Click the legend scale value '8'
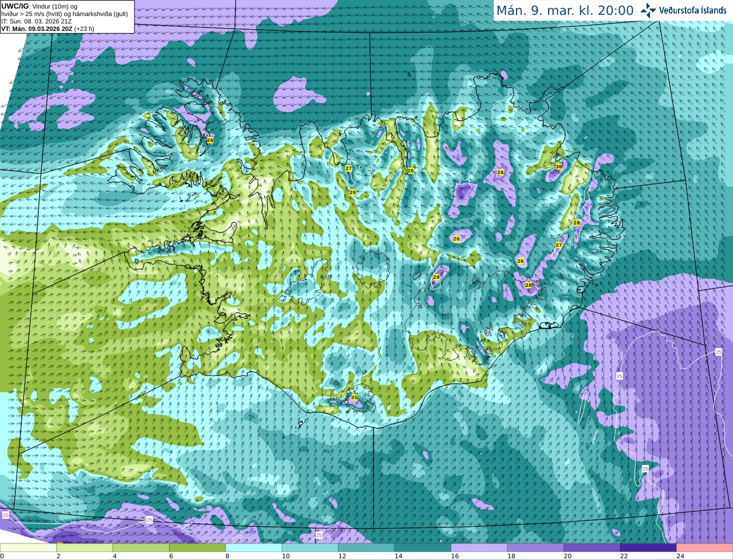The image size is (733, 560). 227,556
